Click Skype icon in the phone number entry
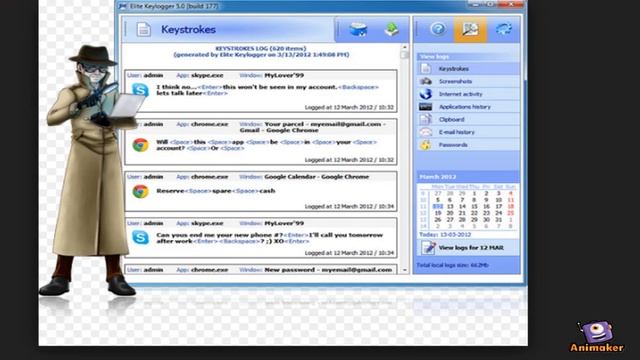 pos(140,238)
